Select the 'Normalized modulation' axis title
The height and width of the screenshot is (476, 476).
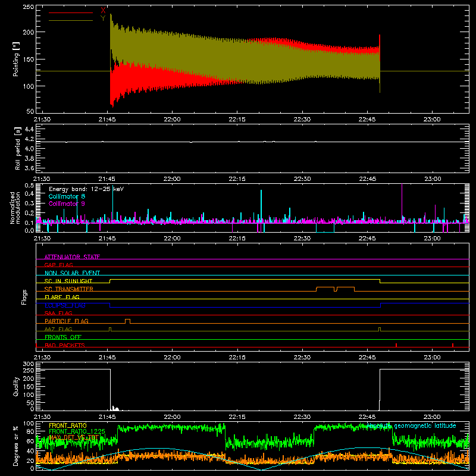pos(15,208)
